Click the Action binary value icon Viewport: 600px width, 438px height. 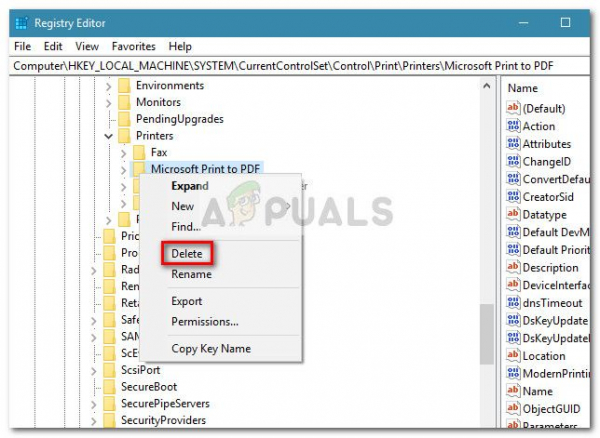513,126
